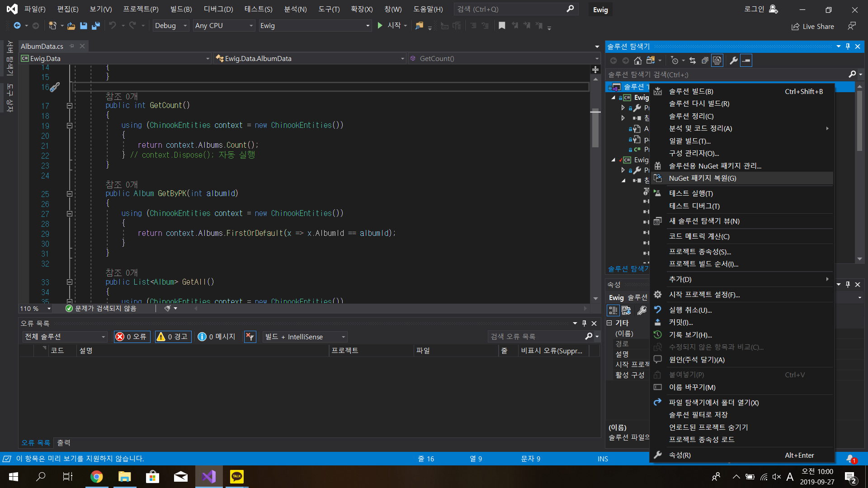Click the Solution Explorer home icon
Viewport: 868px width, 488px height.
click(638, 61)
